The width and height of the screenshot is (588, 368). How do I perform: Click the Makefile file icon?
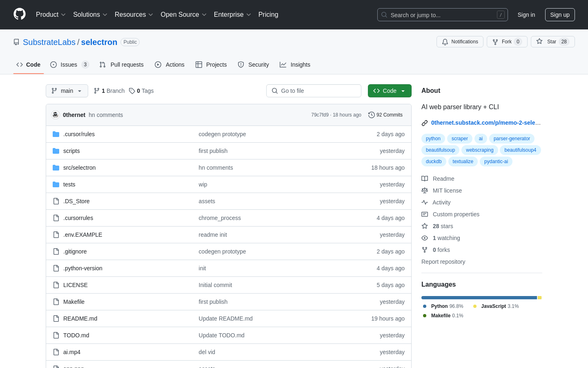(x=56, y=302)
